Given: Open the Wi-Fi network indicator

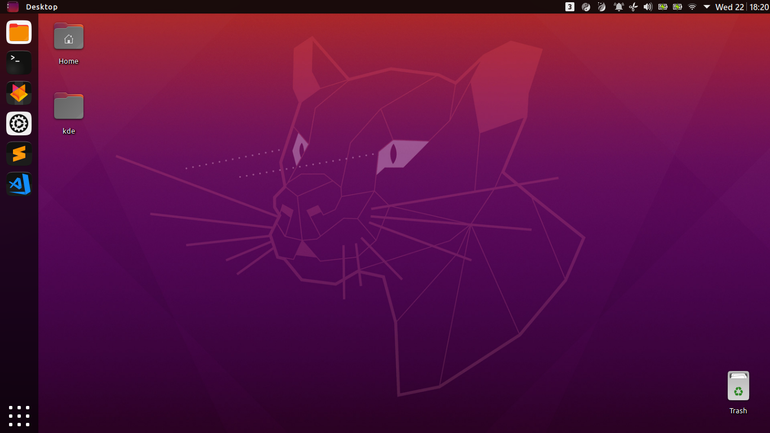Looking at the screenshot, I should (692, 7).
